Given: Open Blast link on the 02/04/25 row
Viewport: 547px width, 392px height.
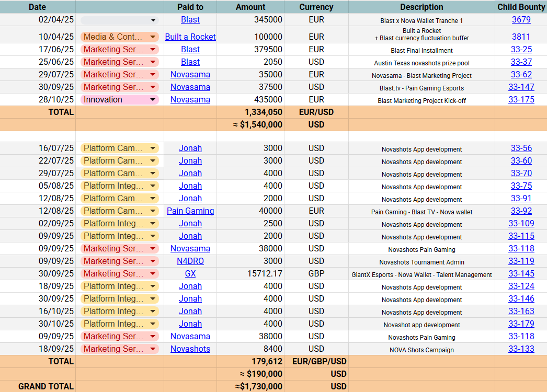Looking at the screenshot, I should tap(190, 19).
